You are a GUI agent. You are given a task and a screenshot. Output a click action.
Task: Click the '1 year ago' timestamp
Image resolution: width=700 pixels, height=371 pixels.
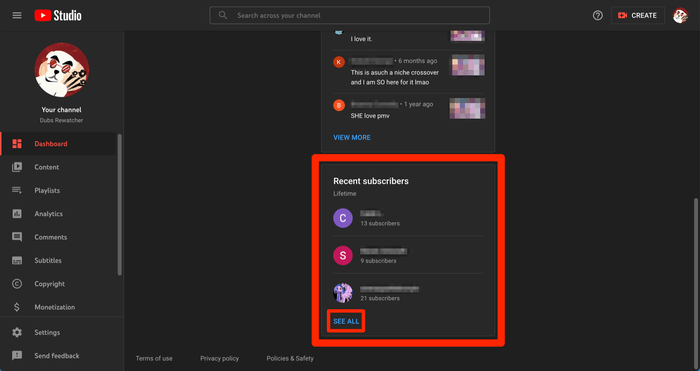click(x=418, y=104)
